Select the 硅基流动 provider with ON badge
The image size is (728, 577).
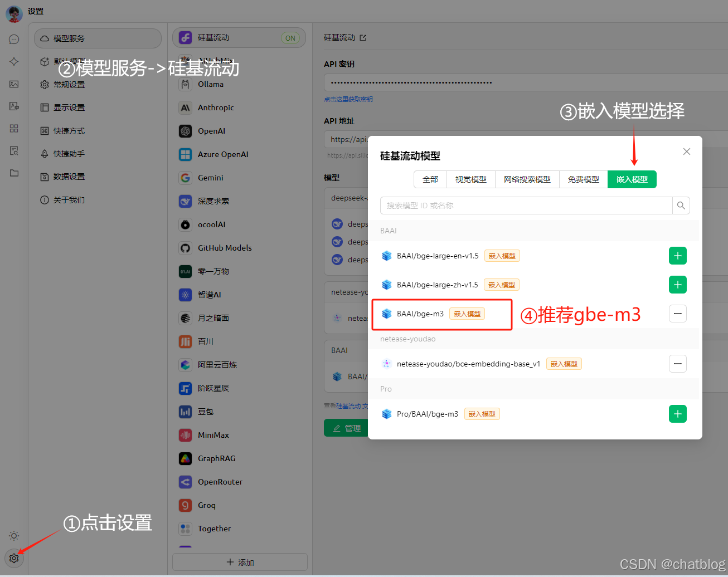coord(239,38)
